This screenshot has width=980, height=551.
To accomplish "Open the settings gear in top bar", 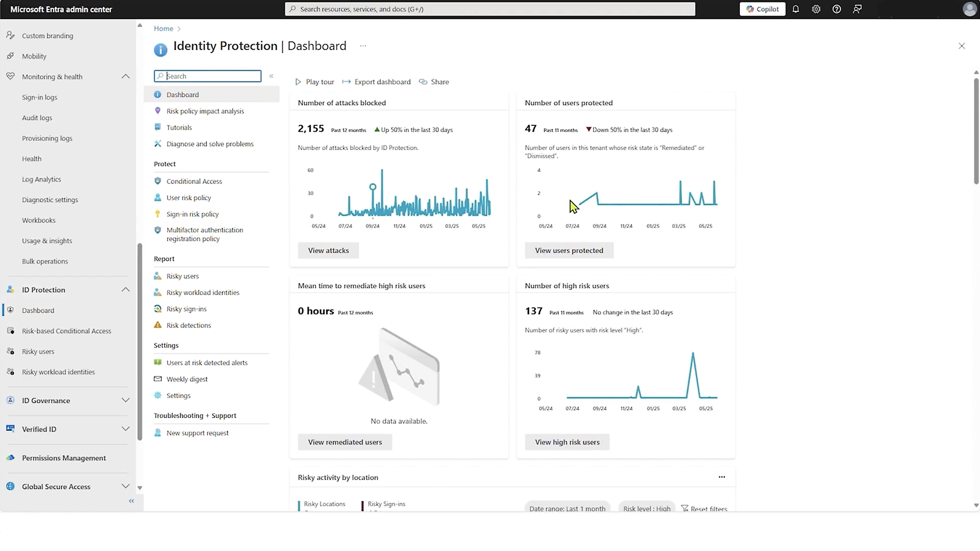I will 816,9.
